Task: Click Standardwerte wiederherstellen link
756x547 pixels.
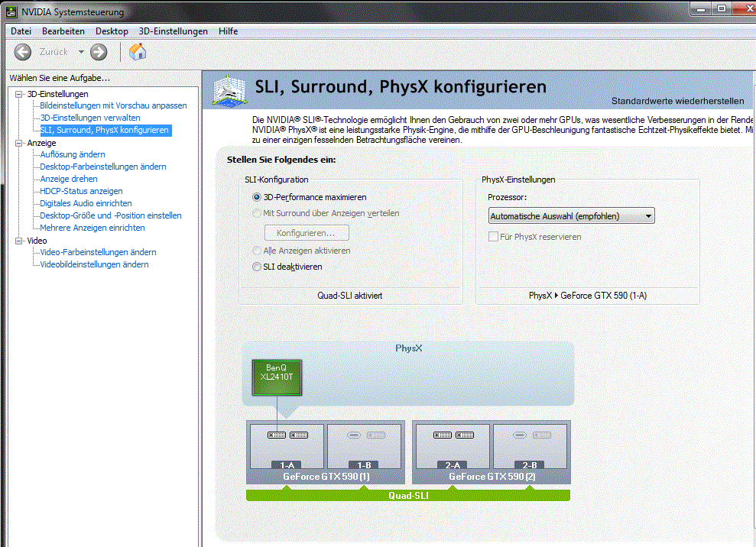Action: pos(677,101)
